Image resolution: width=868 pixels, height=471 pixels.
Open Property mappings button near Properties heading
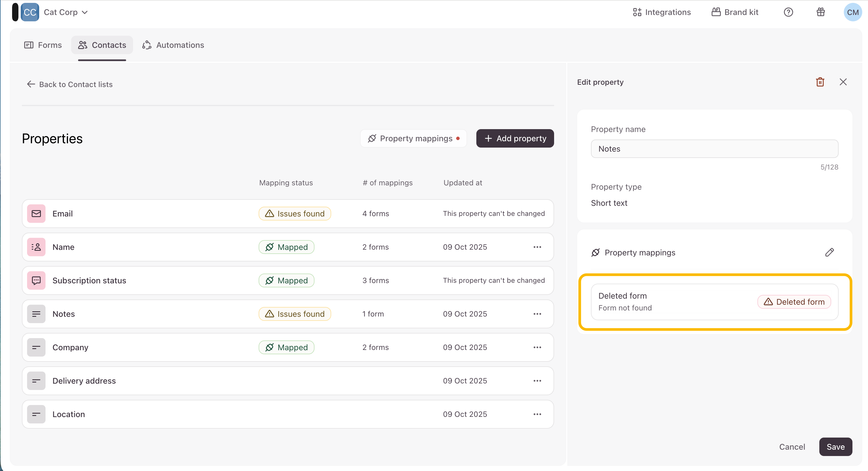[x=413, y=138]
